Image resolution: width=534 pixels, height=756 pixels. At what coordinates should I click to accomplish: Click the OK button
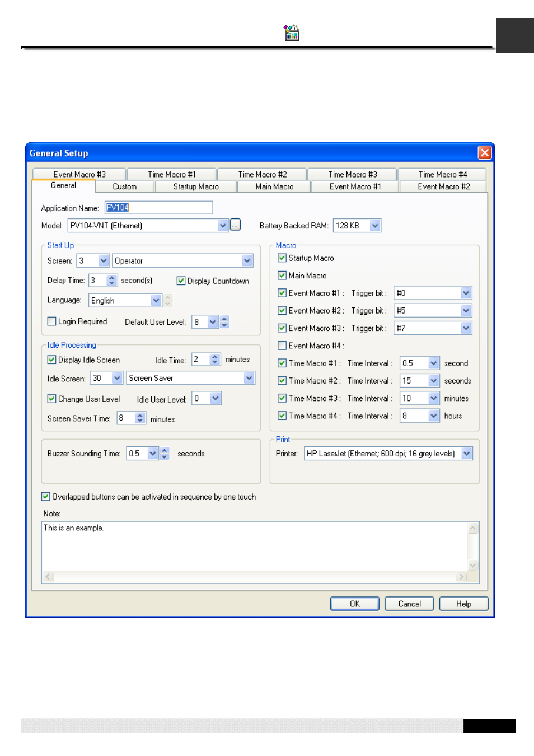355,604
